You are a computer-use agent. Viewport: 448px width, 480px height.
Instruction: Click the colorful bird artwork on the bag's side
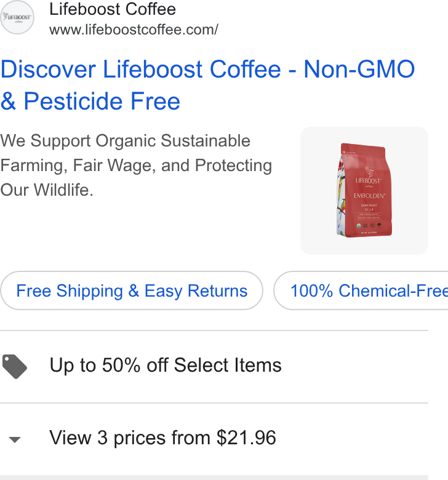coord(341,196)
